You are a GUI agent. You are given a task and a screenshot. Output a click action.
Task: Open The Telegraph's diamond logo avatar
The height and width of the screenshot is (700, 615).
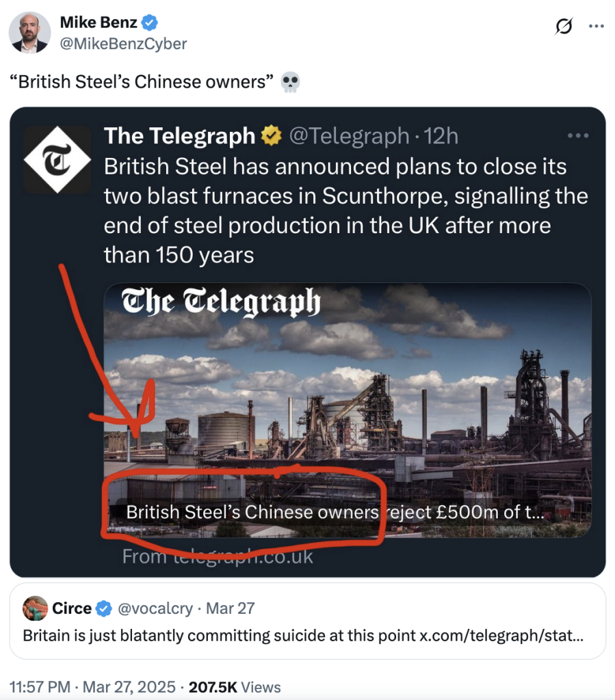(x=57, y=159)
